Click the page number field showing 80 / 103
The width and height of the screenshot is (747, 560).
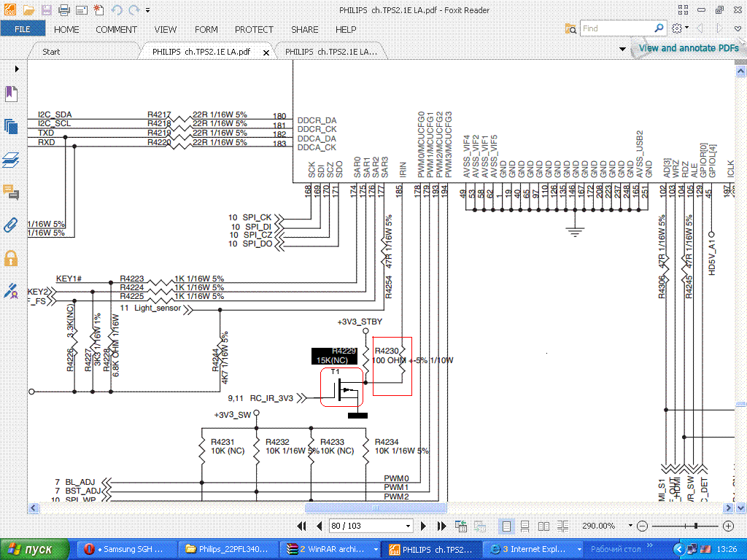pyautogui.click(x=366, y=526)
